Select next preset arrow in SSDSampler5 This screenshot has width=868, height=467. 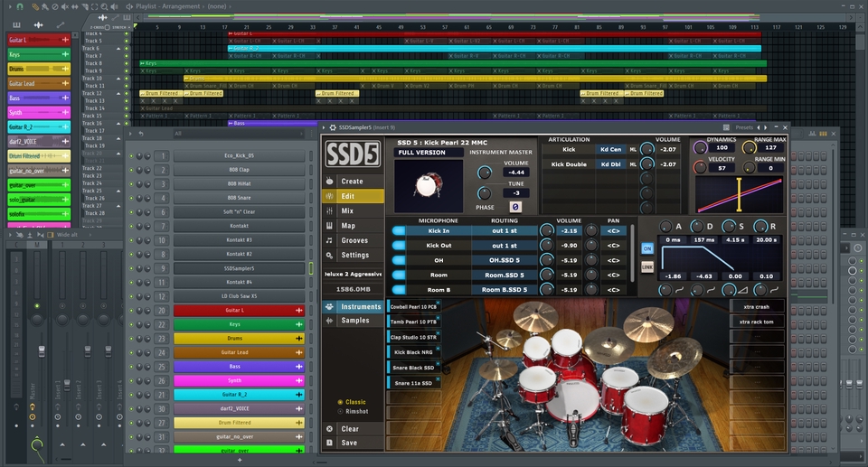766,127
